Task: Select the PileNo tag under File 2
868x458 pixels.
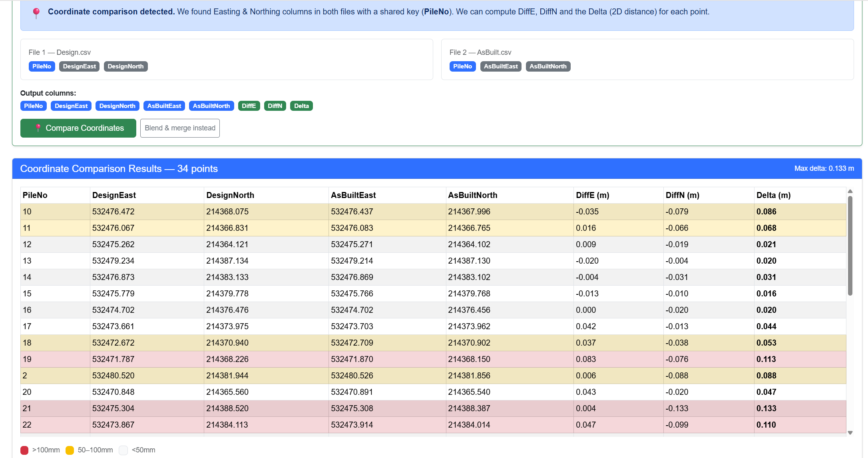Action: 462,66
